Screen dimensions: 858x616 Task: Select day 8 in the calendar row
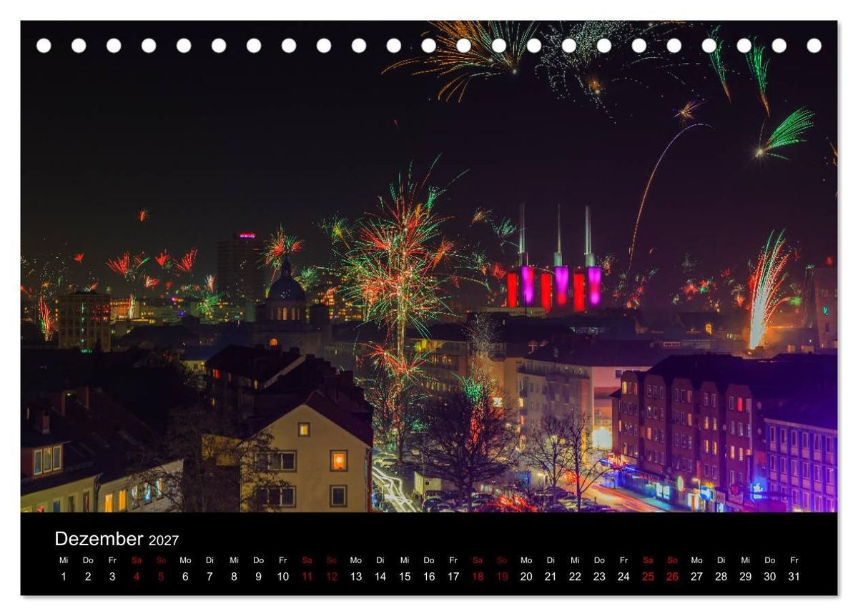coord(234,577)
